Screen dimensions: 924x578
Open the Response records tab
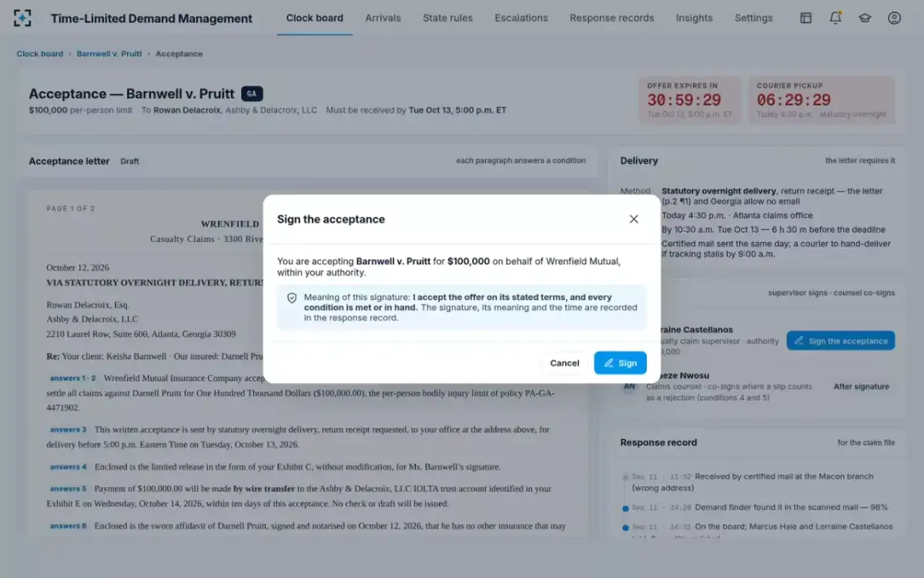tap(612, 18)
